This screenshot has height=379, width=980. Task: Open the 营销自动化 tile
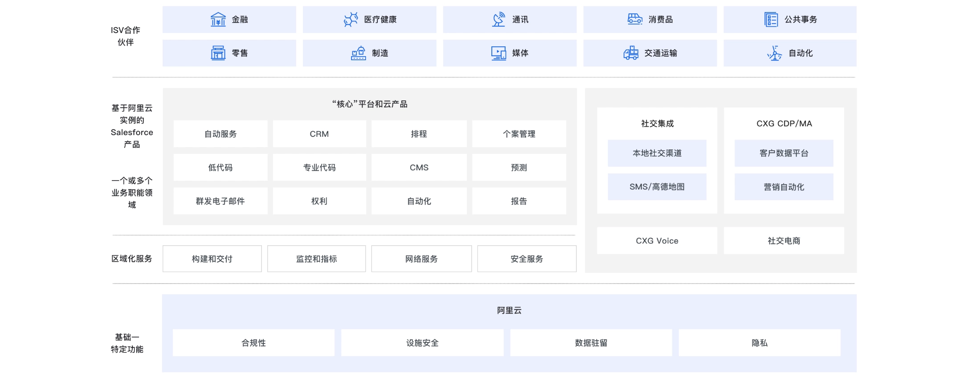[x=784, y=187]
